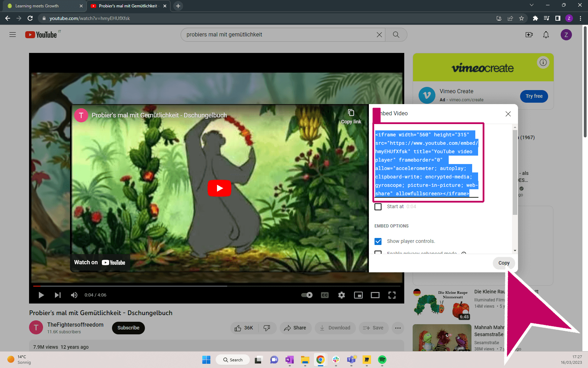Play the embed preview video

[219, 188]
